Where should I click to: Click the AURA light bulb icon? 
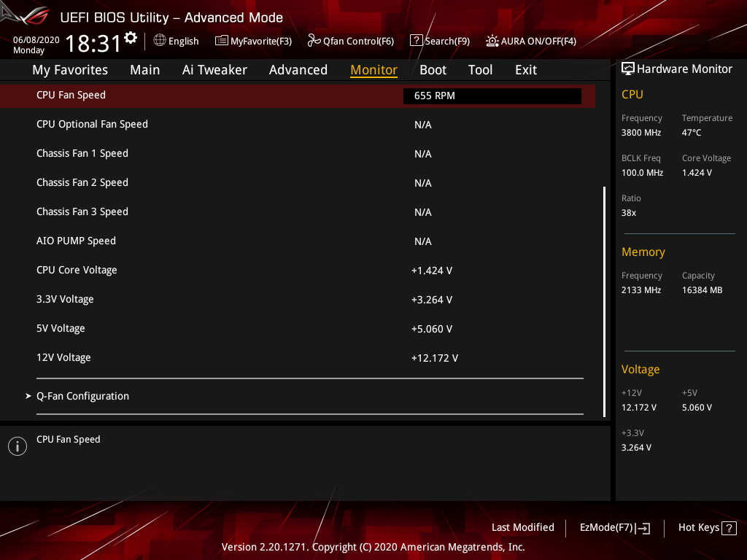point(492,41)
